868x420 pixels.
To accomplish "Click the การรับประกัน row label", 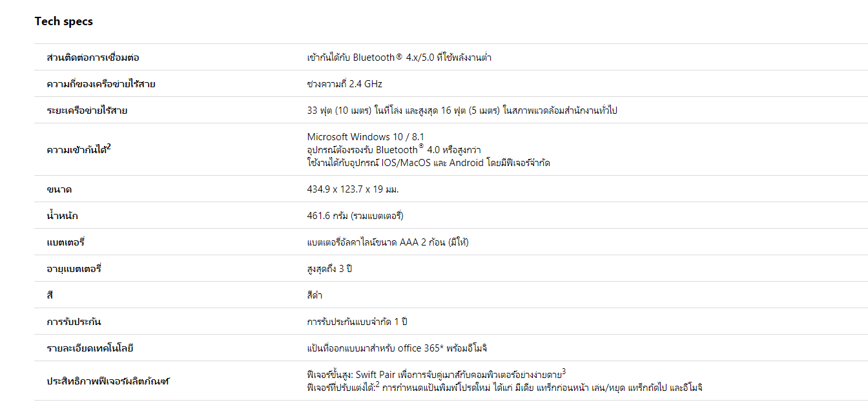I will point(74,322).
